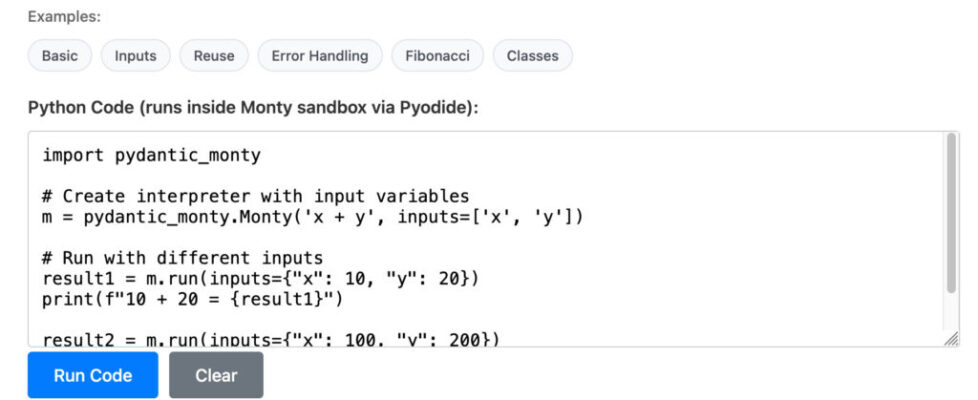
Task: Place cursor on the result1 assignment line
Action: coord(260,278)
